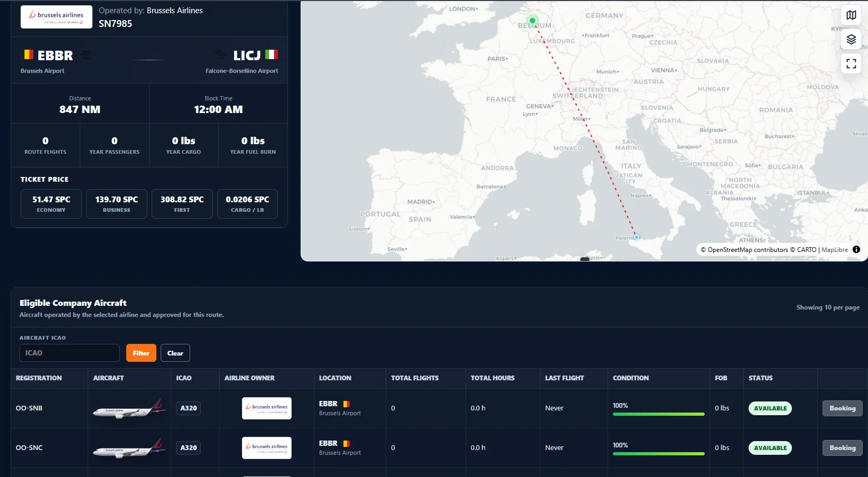
Task: Click the Total Flights column header
Action: coord(415,378)
